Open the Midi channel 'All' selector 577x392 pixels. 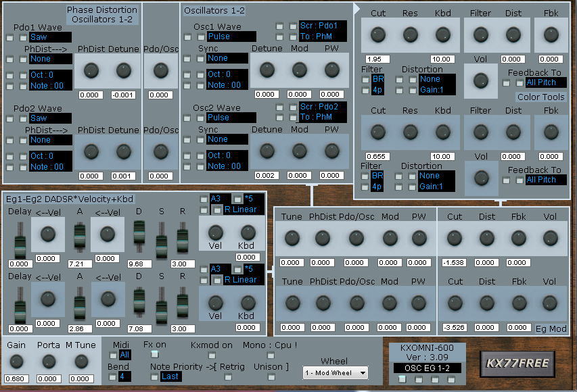[124, 355]
